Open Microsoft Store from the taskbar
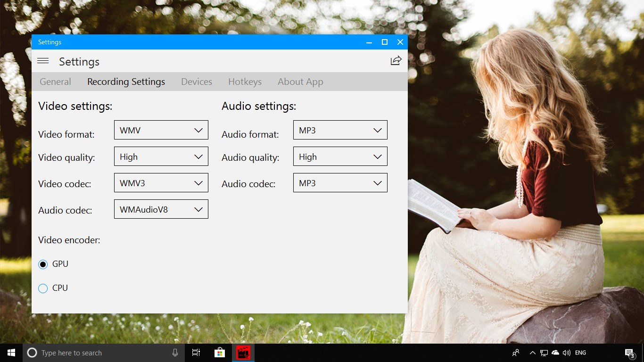This screenshot has width=644, height=362. (219, 353)
